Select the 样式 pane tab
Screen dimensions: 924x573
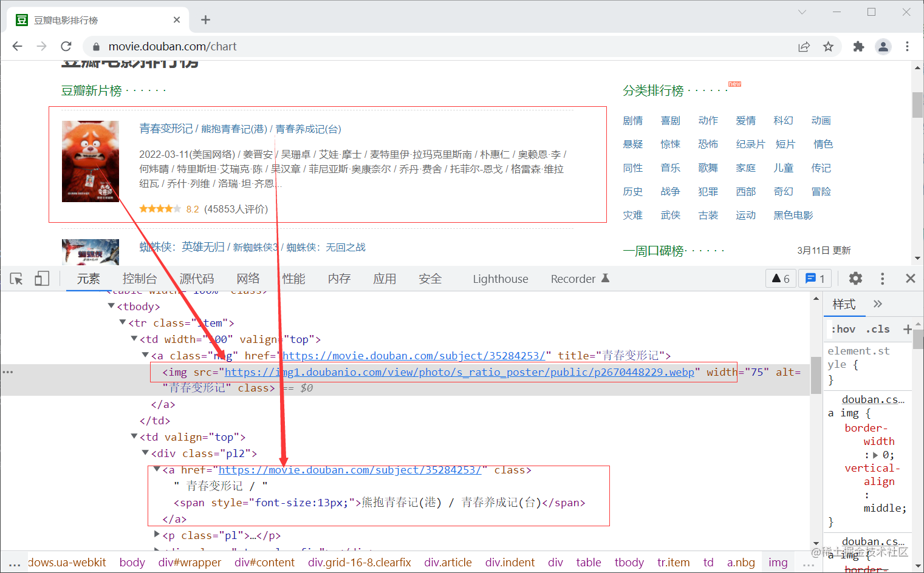tap(844, 304)
